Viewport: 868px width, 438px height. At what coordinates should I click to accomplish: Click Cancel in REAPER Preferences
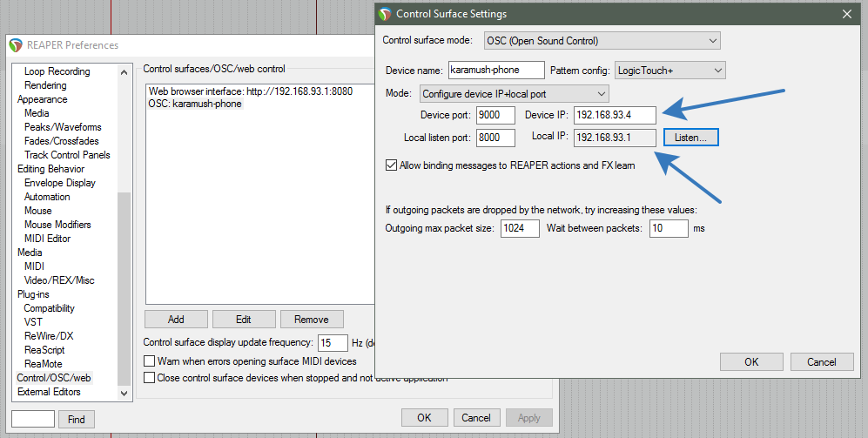(476, 417)
